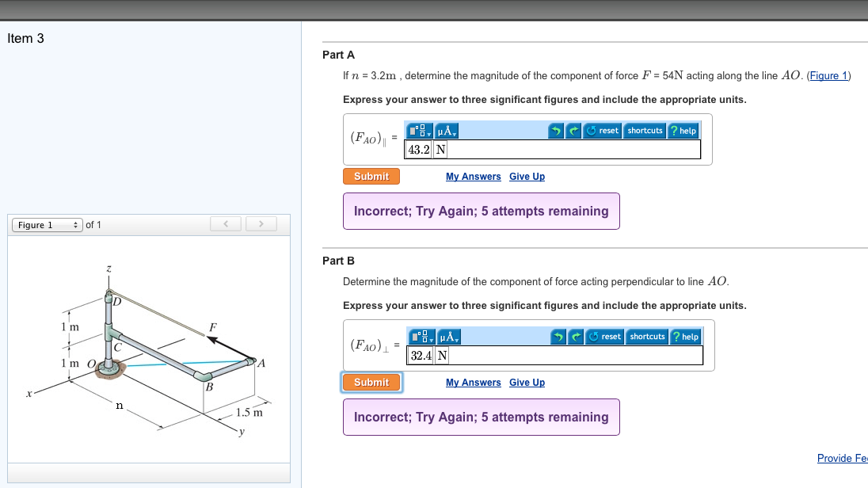The image size is (868, 488).
Task: Click My Answers under Part B
Action: [473, 382]
